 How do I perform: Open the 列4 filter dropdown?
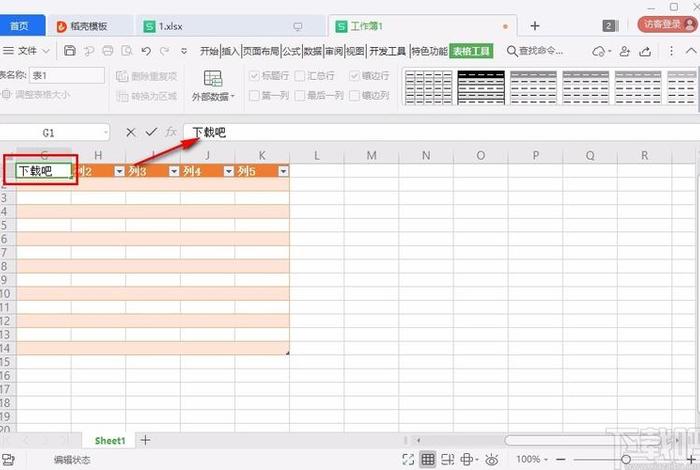(229, 171)
